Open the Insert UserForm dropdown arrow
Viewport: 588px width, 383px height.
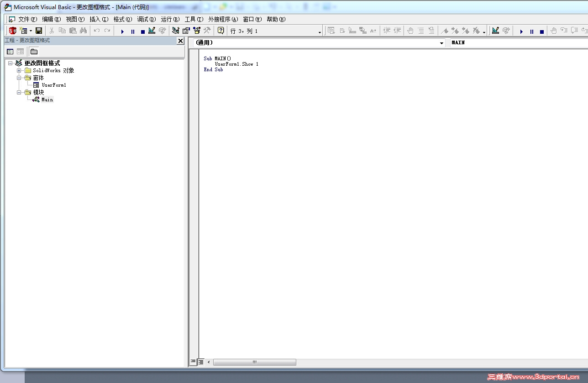pyautogui.click(x=31, y=31)
